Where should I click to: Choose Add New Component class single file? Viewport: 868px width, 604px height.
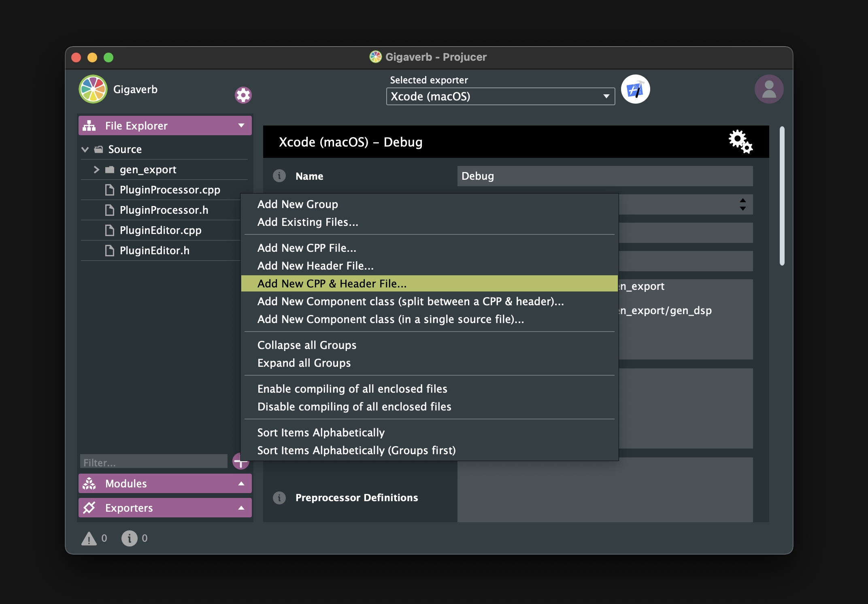coord(429,319)
